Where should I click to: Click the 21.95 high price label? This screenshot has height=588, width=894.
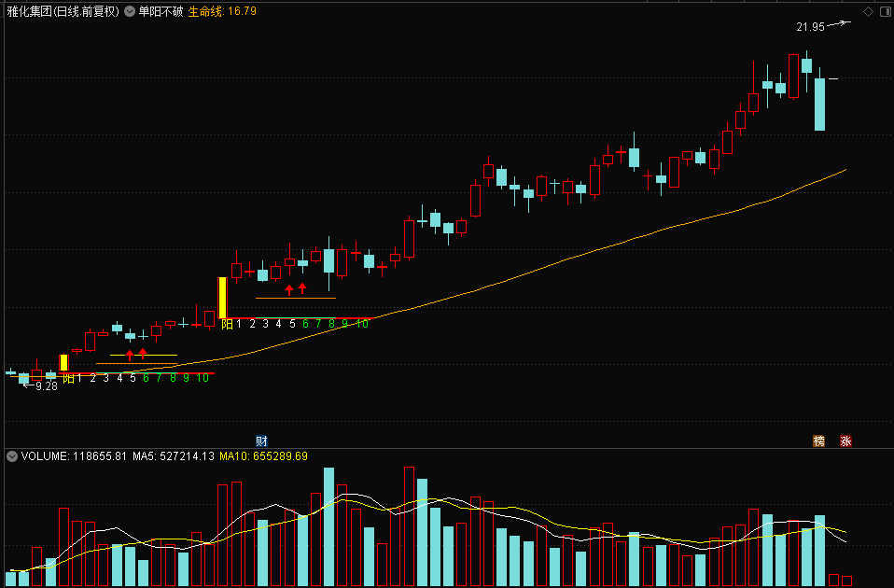[x=810, y=27]
